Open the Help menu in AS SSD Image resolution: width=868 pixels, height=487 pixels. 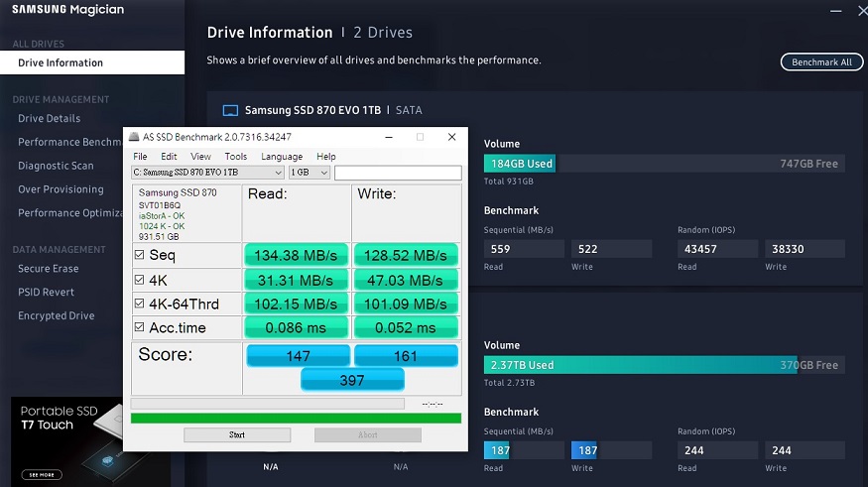pyautogui.click(x=326, y=157)
